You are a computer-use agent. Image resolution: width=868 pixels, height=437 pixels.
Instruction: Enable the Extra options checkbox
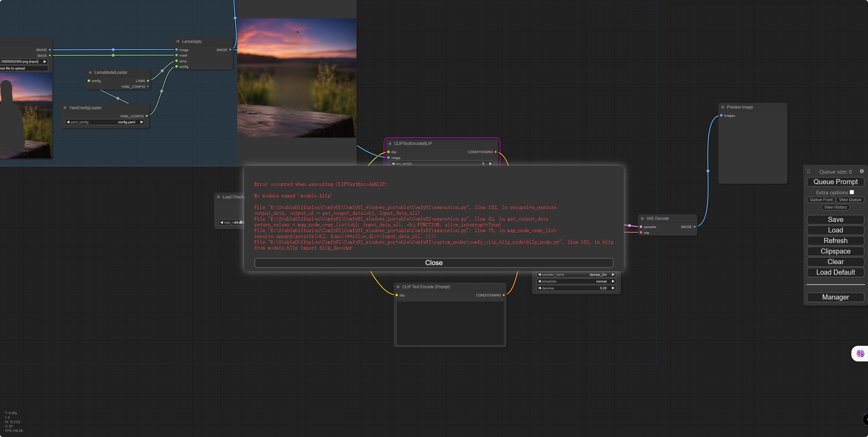tap(852, 192)
